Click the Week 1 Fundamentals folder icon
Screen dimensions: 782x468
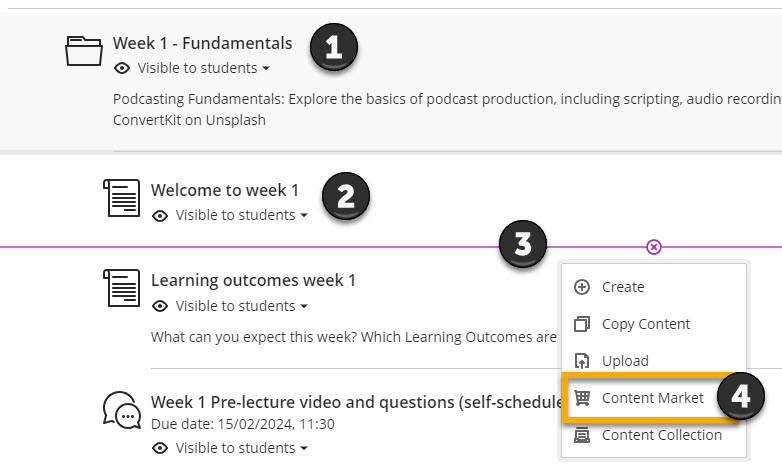(85, 50)
